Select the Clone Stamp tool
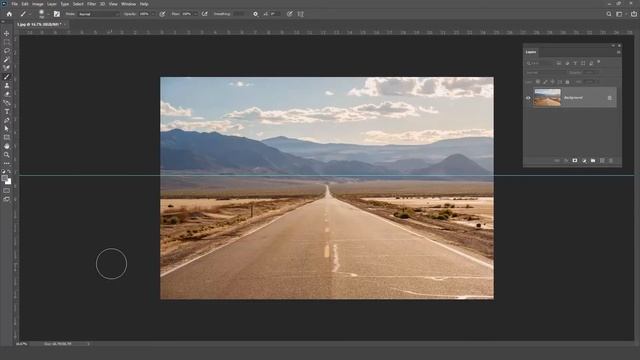The height and width of the screenshot is (360, 640). (x=7, y=85)
